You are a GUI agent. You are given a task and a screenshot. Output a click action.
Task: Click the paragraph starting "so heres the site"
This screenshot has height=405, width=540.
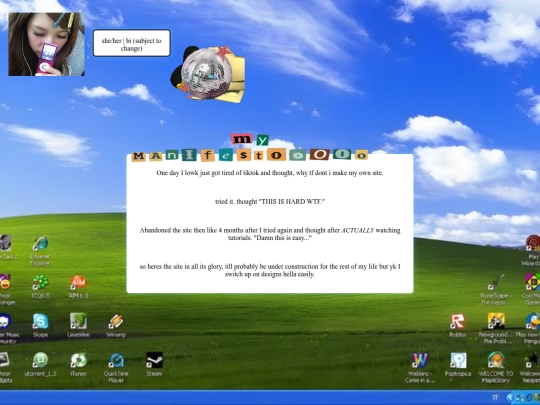[x=270, y=270]
